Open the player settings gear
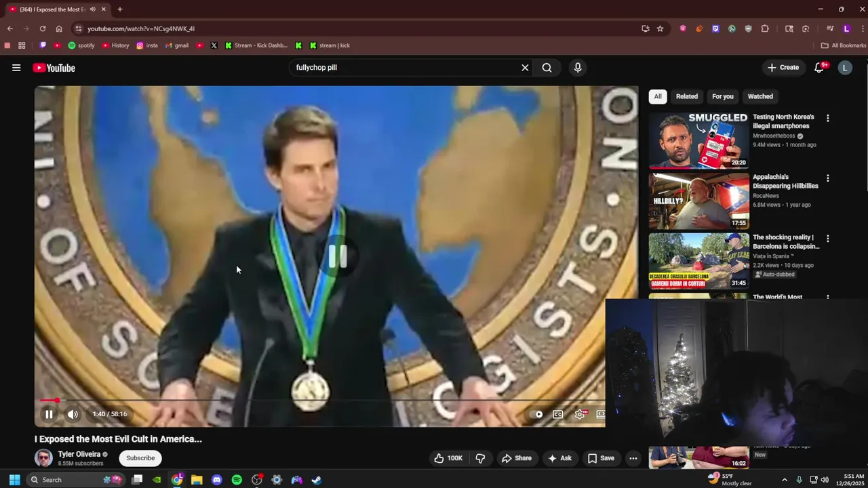Viewport: 868px width, 488px height. (580, 414)
